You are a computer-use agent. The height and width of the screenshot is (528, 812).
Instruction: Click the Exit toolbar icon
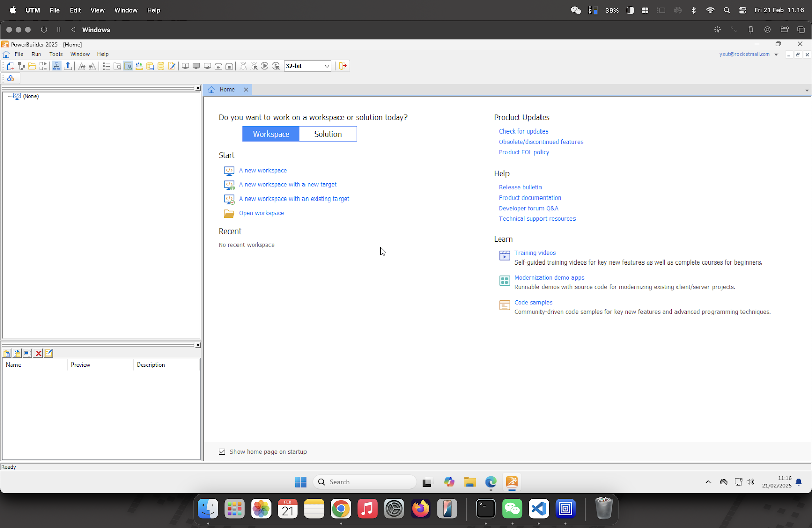tap(343, 66)
